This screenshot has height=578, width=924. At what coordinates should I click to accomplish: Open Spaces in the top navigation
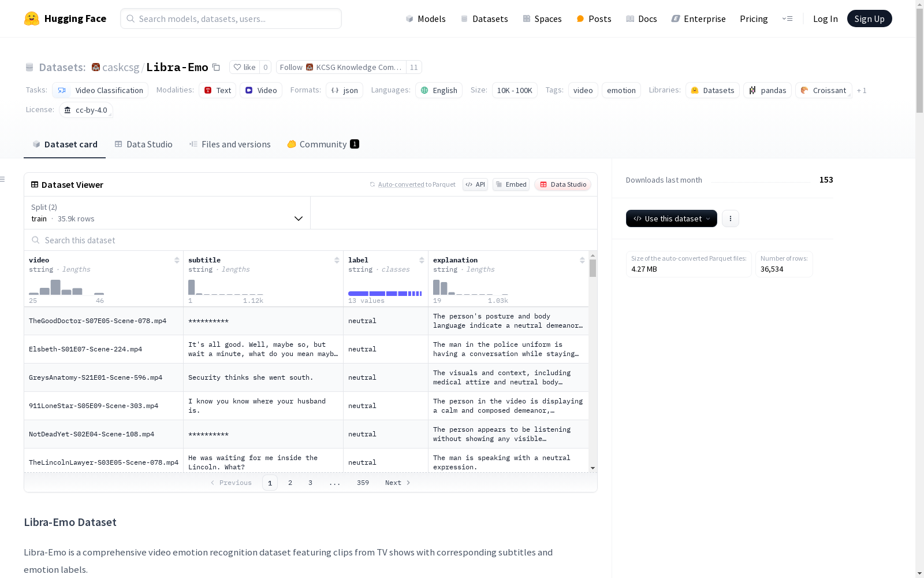(x=542, y=18)
